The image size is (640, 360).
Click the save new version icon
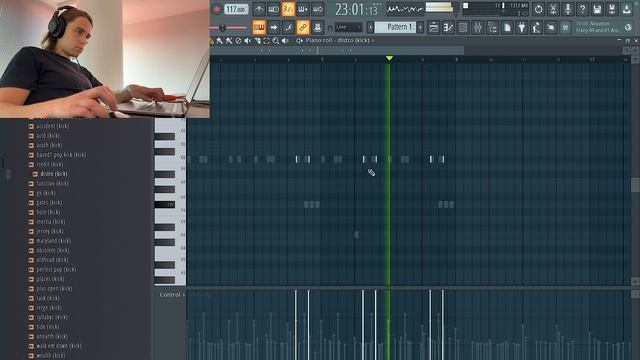tap(612, 9)
